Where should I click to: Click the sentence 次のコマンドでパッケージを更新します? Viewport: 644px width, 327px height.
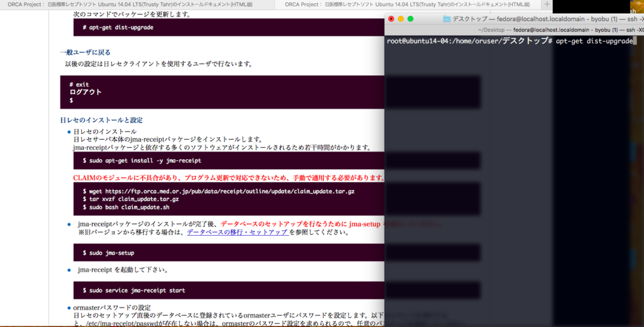coord(132,14)
